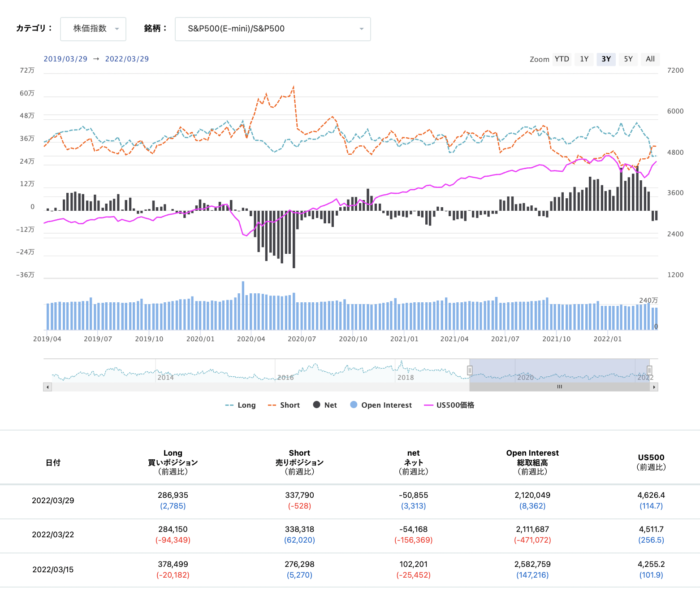Click the US500 value 4,626.4
700x592 pixels.
coord(651,495)
